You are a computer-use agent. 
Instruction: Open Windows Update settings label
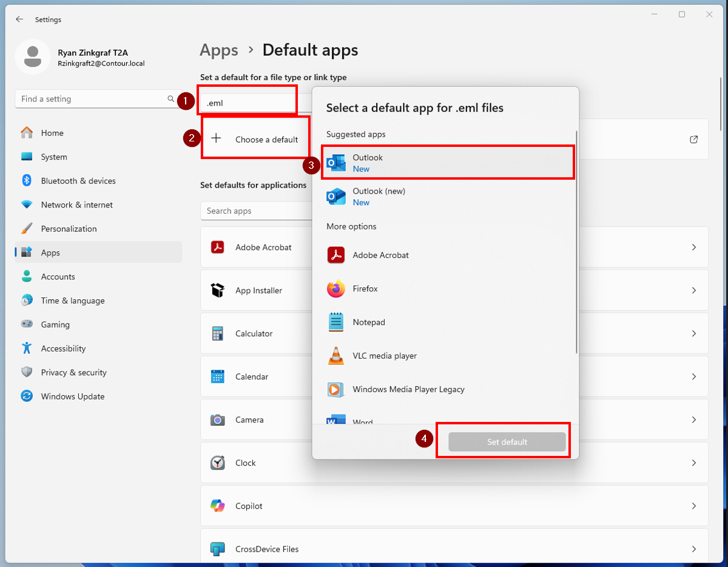click(73, 396)
